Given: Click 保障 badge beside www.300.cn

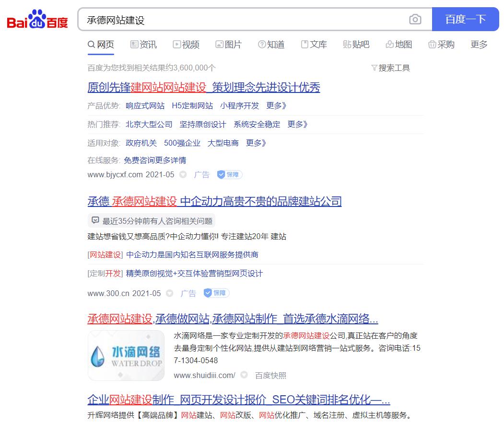Looking at the screenshot, I should (216, 293).
